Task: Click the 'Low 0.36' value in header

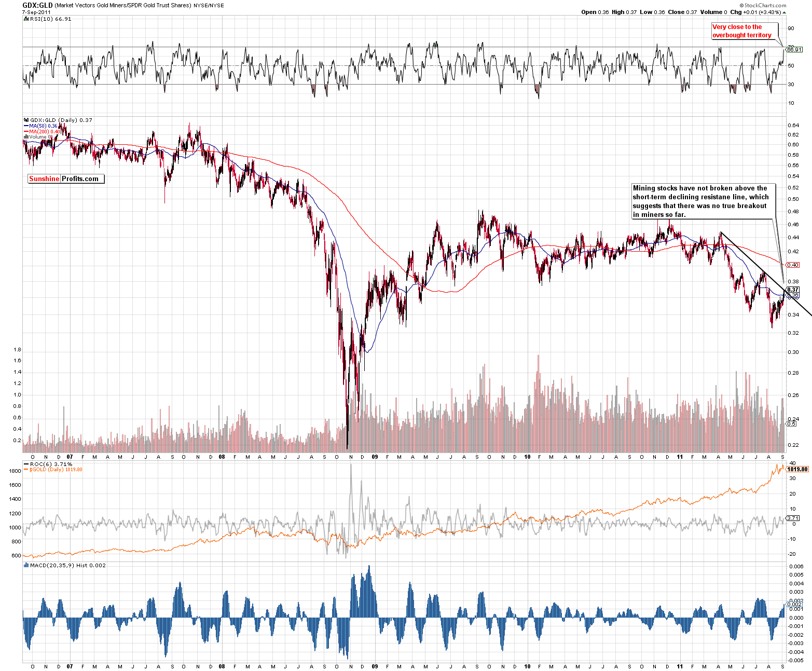Action: (652, 12)
